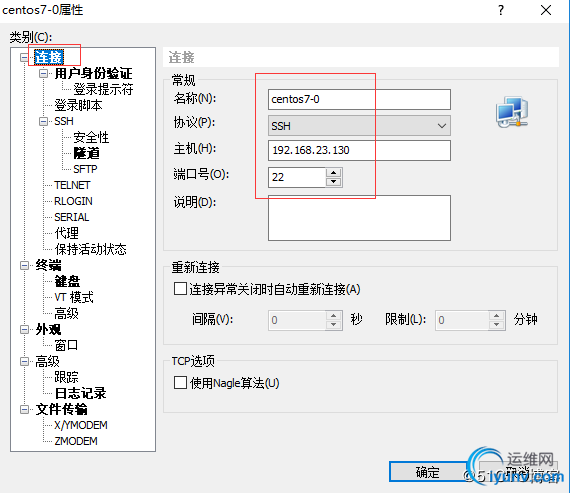Select 代理 tree item
The height and width of the screenshot is (493, 570).
[x=67, y=233]
